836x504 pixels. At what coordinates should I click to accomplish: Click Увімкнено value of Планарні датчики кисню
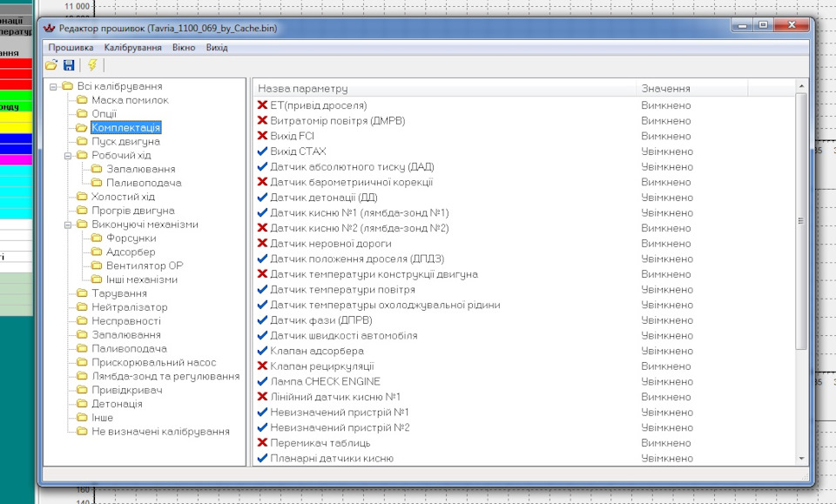(667, 458)
